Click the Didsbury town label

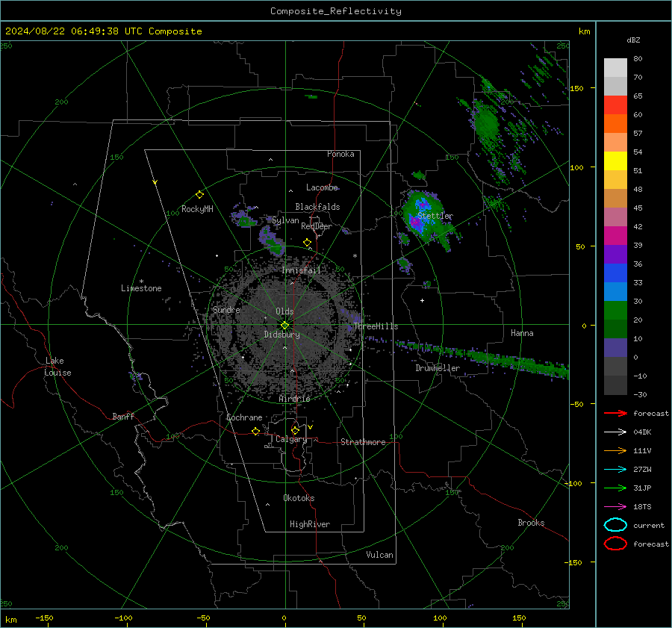pyautogui.click(x=282, y=335)
